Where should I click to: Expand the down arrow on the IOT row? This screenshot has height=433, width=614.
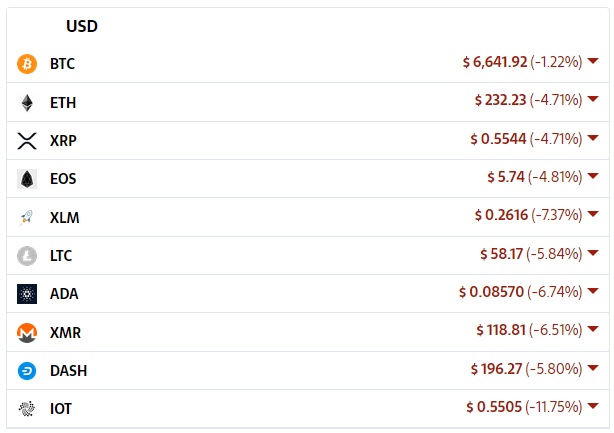point(593,406)
